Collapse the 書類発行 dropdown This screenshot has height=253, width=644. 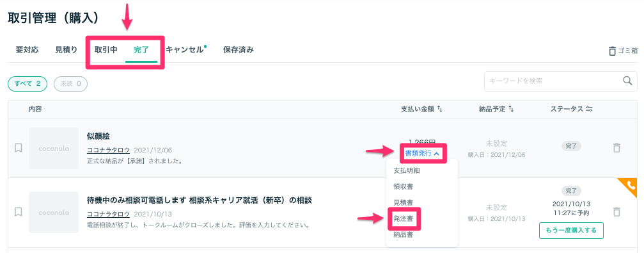pyautogui.click(x=423, y=154)
